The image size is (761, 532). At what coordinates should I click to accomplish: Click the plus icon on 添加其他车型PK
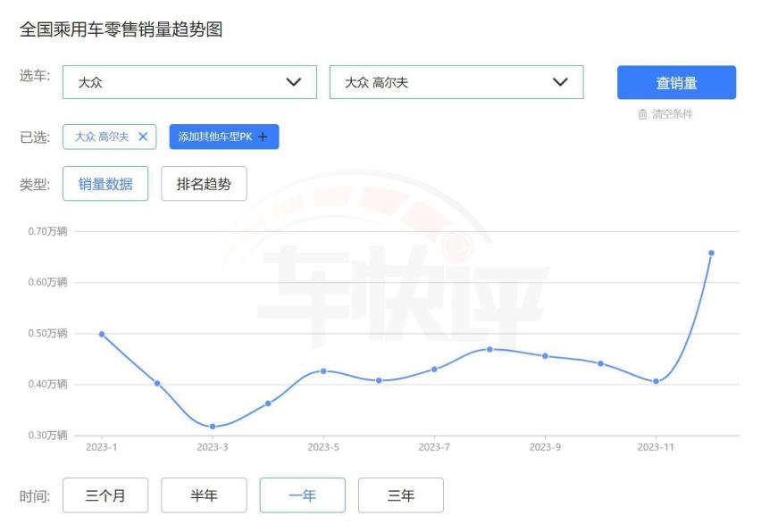pos(263,137)
